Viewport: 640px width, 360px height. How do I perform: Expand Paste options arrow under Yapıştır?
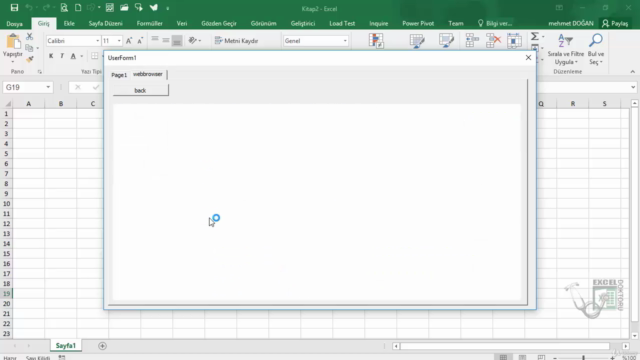[x=13, y=62]
